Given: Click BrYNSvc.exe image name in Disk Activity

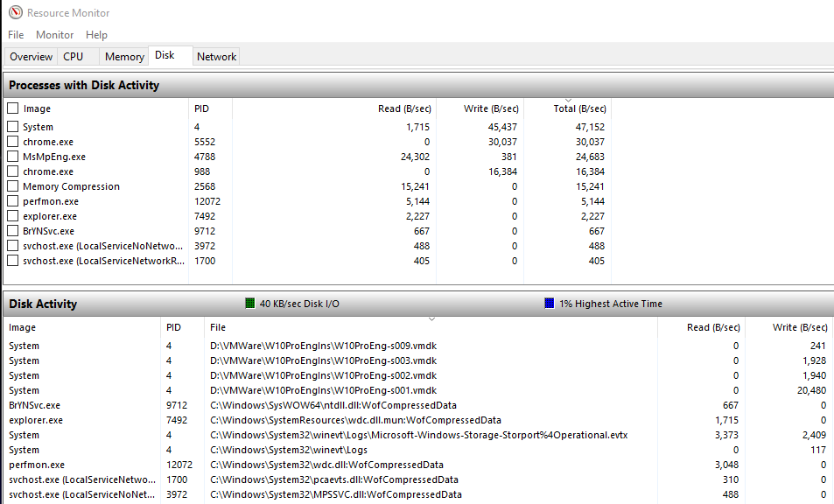Looking at the screenshot, I should [35, 405].
